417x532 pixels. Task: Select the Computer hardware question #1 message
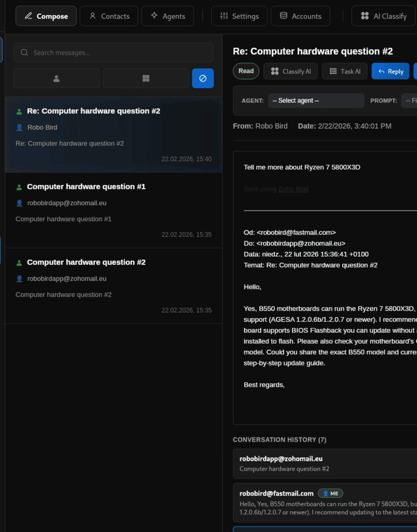114,210
